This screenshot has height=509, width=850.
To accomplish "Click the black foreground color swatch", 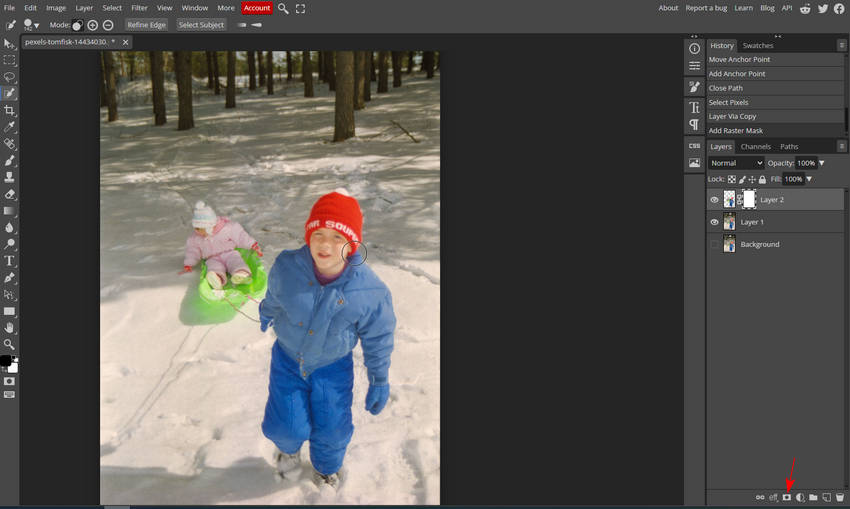I will 5,360.
